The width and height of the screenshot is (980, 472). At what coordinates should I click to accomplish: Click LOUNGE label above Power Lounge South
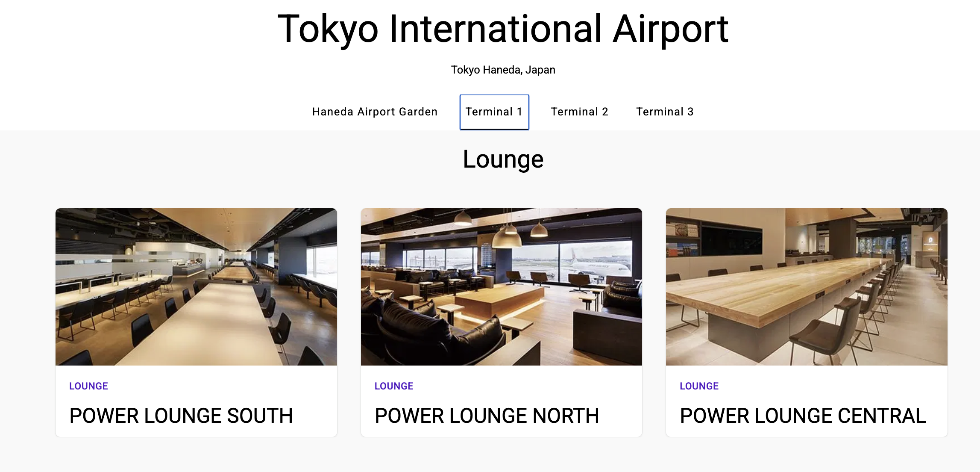coord(88,386)
